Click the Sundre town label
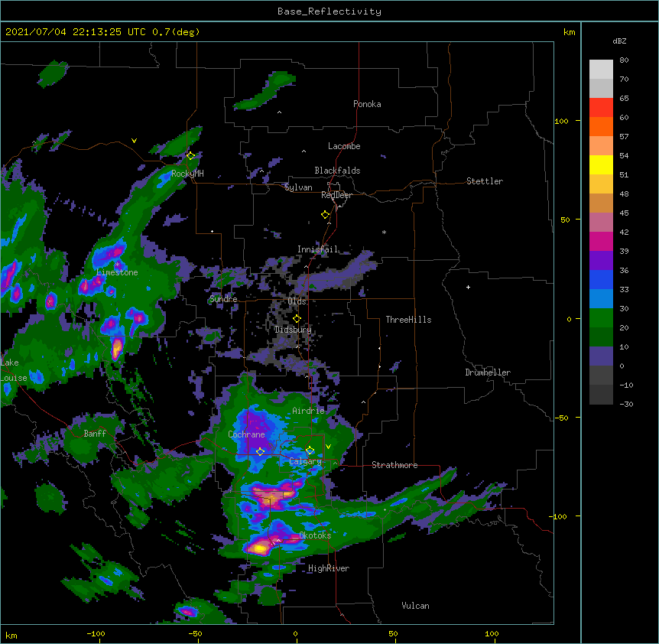 (223, 299)
